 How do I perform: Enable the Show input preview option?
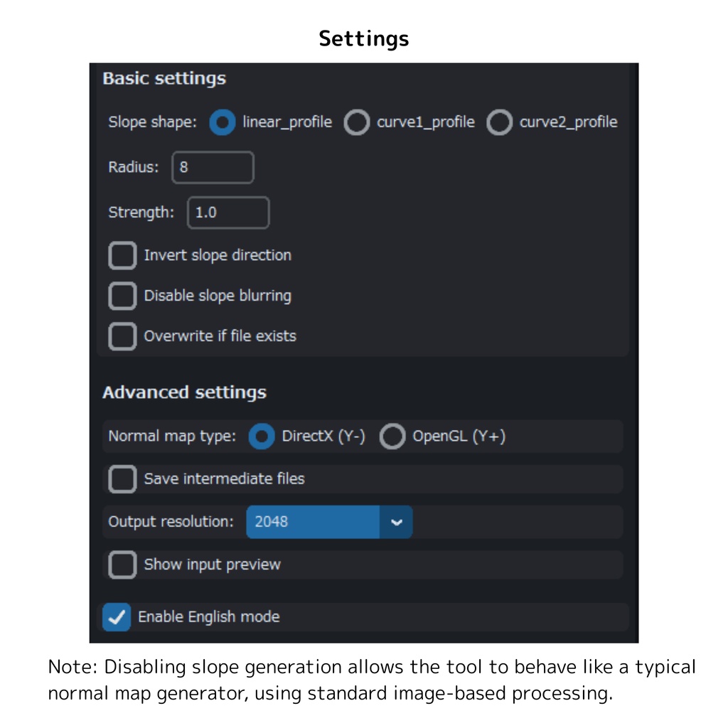(x=122, y=564)
